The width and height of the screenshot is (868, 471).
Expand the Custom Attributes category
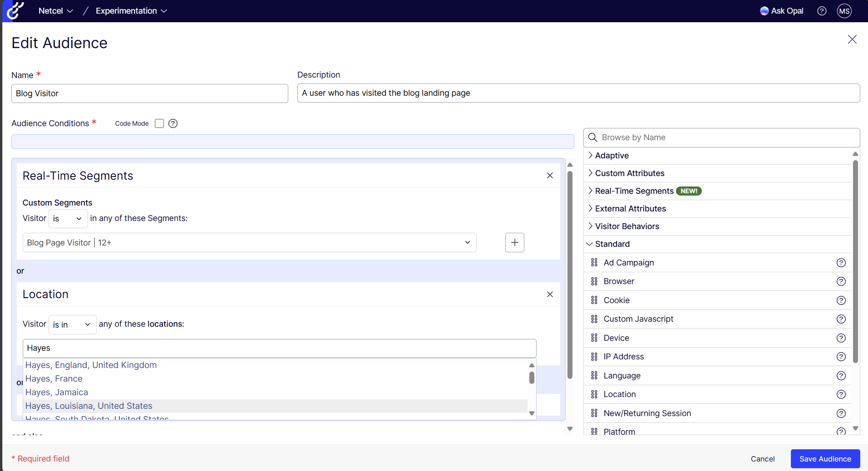(629, 173)
